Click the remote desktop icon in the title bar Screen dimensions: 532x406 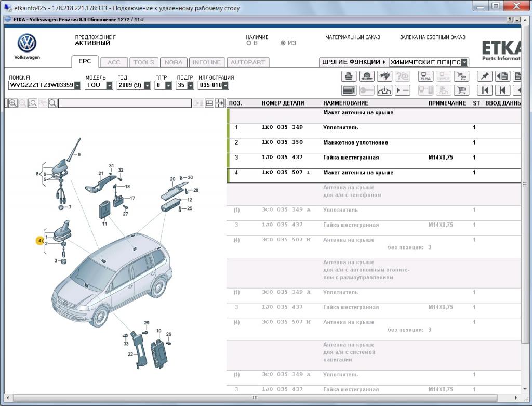coord(7,8)
